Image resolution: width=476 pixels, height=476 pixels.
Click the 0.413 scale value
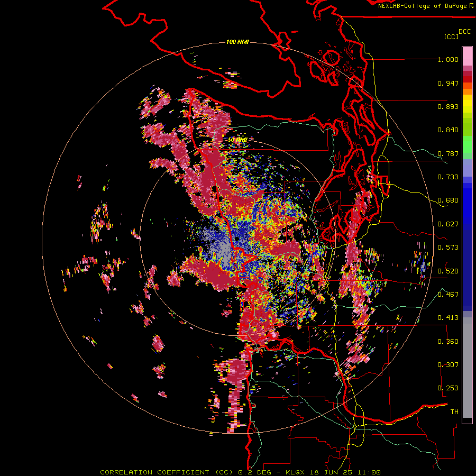[x=448, y=318]
